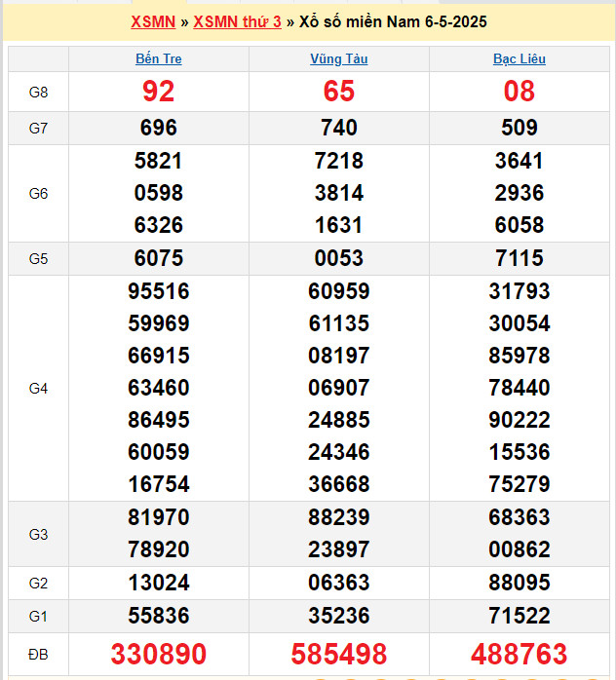616x680 pixels.
Task: Click G4 number 60959
Action: [339, 291]
